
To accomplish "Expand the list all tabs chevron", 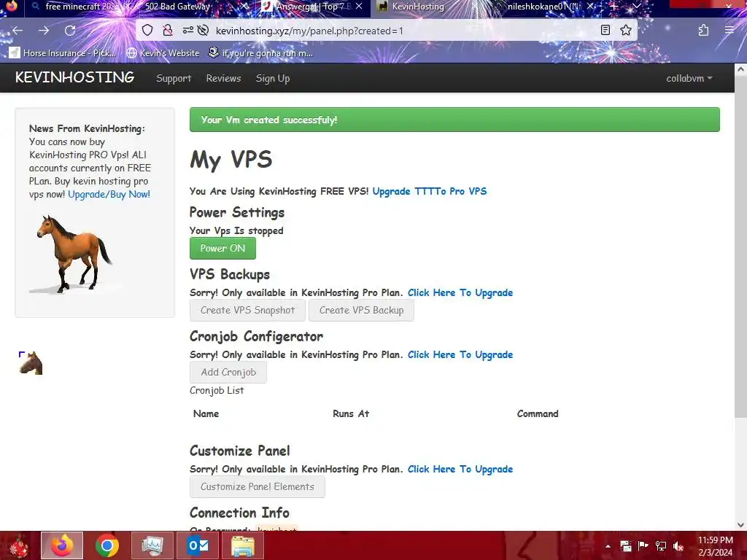I will tap(637, 6).
